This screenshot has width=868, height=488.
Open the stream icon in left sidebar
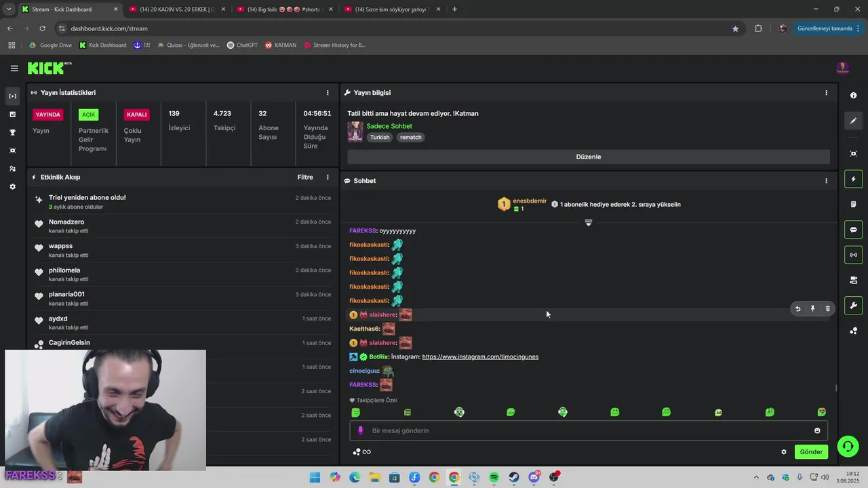point(12,96)
